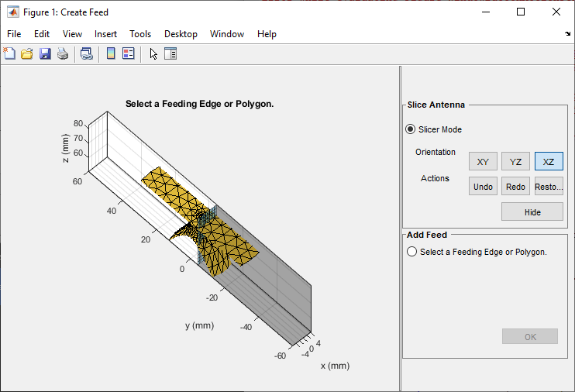Open the Help menu

click(267, 34)
